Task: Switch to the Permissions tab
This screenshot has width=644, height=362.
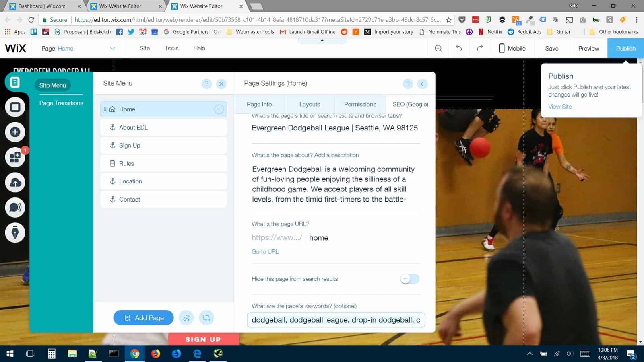Action: pyautogui.click(x=360, y=104)
